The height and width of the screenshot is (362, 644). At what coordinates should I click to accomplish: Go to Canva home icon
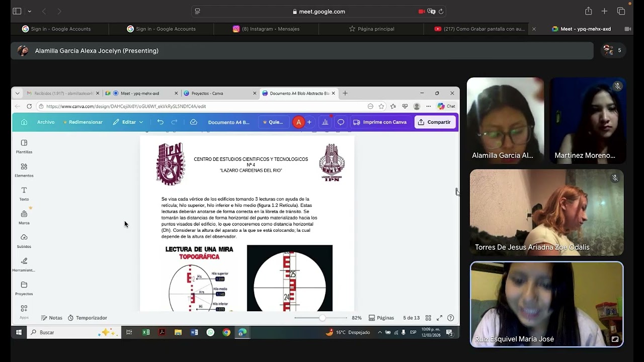[24, 122]
